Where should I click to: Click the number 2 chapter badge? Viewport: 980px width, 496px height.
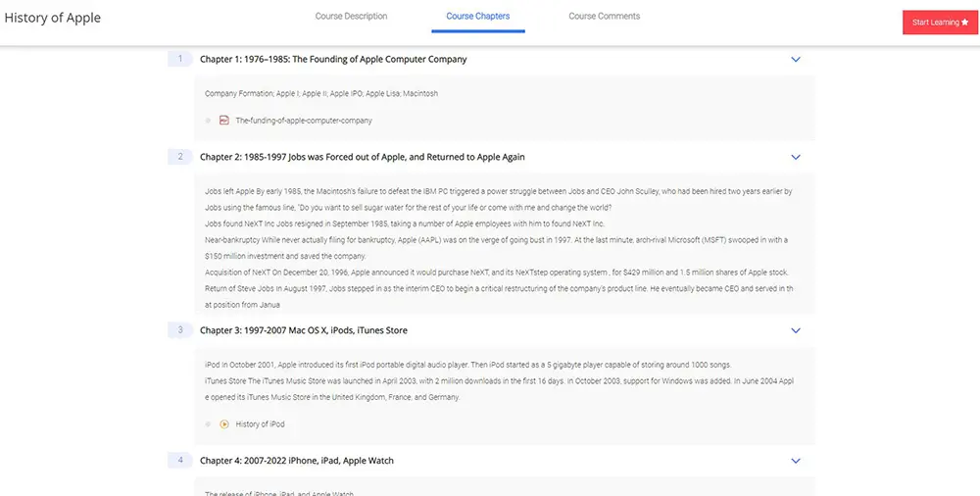click(179, 157)
